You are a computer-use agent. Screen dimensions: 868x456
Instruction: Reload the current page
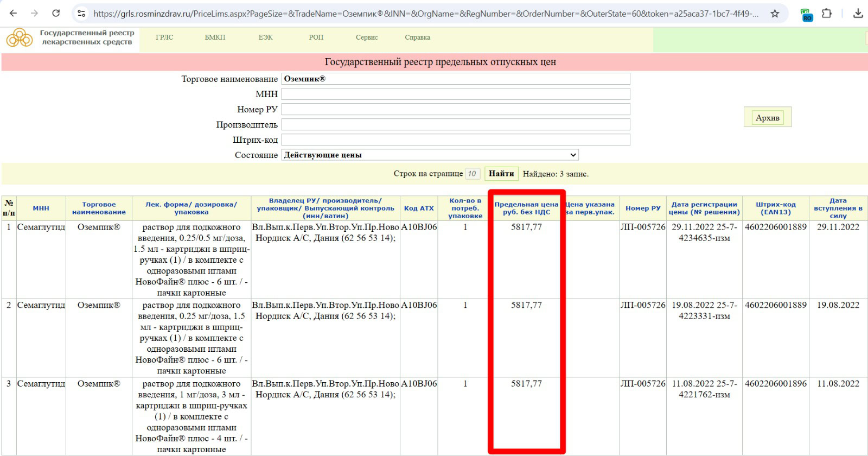click(56, 13)
